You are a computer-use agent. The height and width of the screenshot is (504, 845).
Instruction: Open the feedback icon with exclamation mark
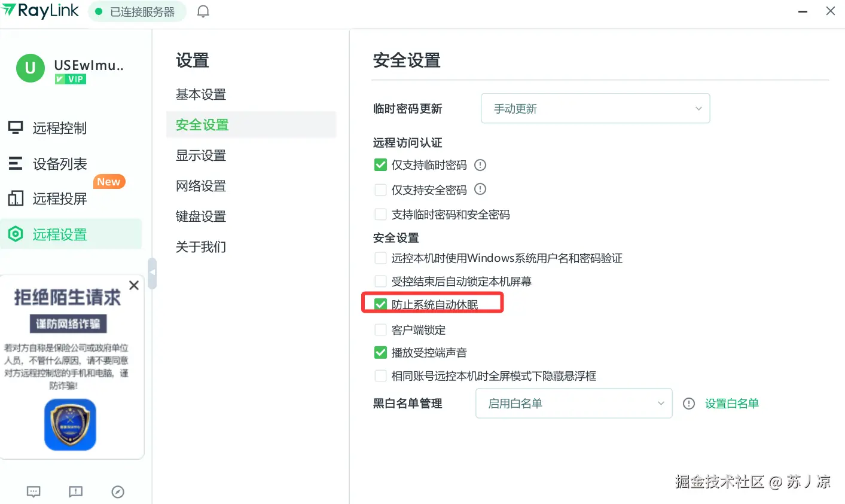(75, 491)
